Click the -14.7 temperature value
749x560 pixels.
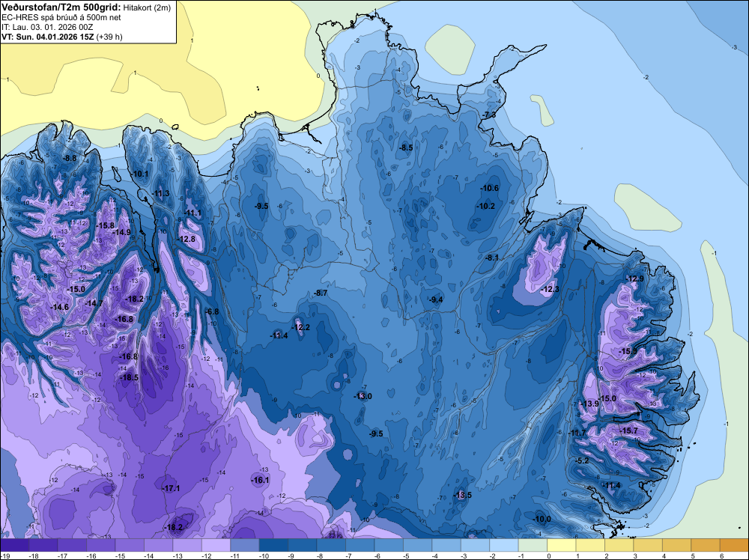tap(94, 302)
